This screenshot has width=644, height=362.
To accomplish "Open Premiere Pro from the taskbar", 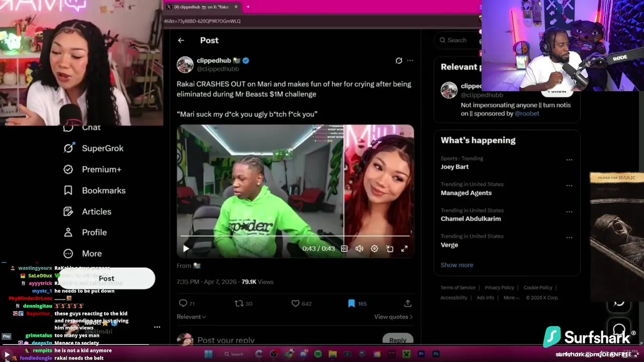I will pyautogui.click(x=422, y=354).
